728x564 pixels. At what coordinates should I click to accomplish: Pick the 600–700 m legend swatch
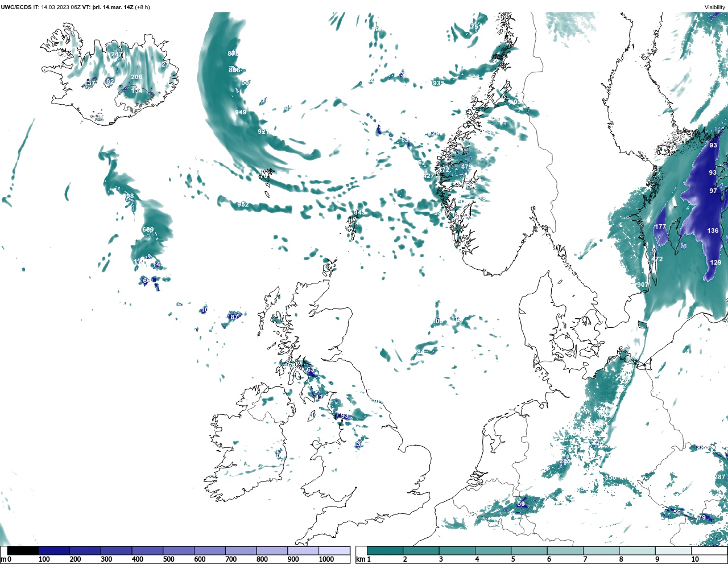(x=209, y=550)
